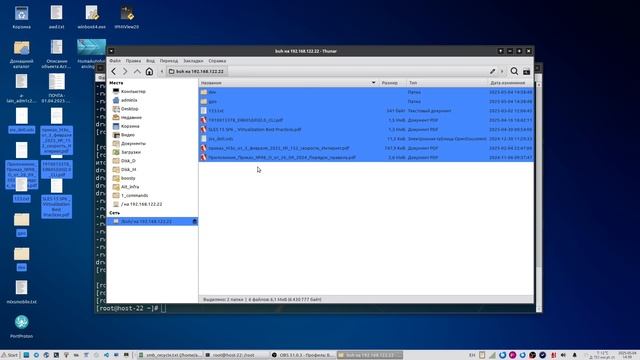Open '/ на 192.168.122.22' in the sidebar
Screen dimensions: 640x360
click(x=152, y=204)
